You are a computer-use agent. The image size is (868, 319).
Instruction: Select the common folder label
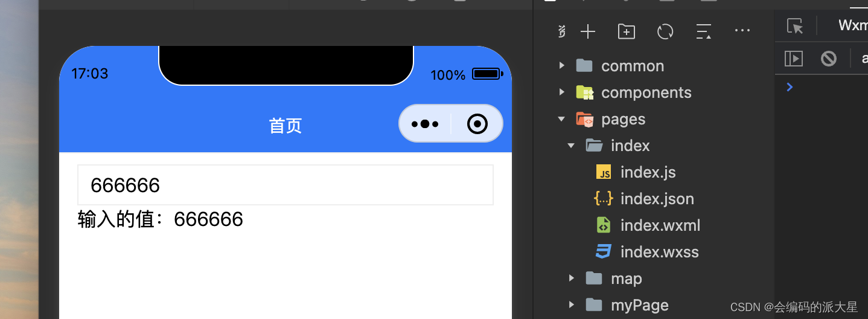pos(633,66)
